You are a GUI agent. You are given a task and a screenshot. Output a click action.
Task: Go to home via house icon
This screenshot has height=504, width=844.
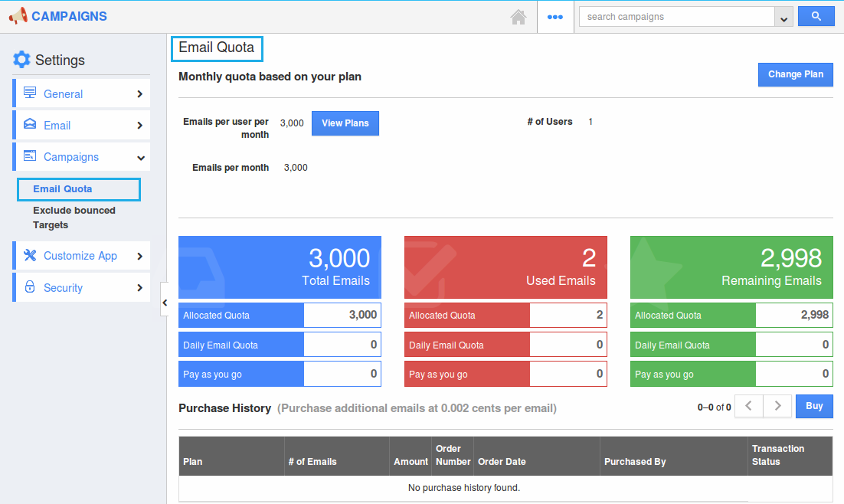(519, 17)
